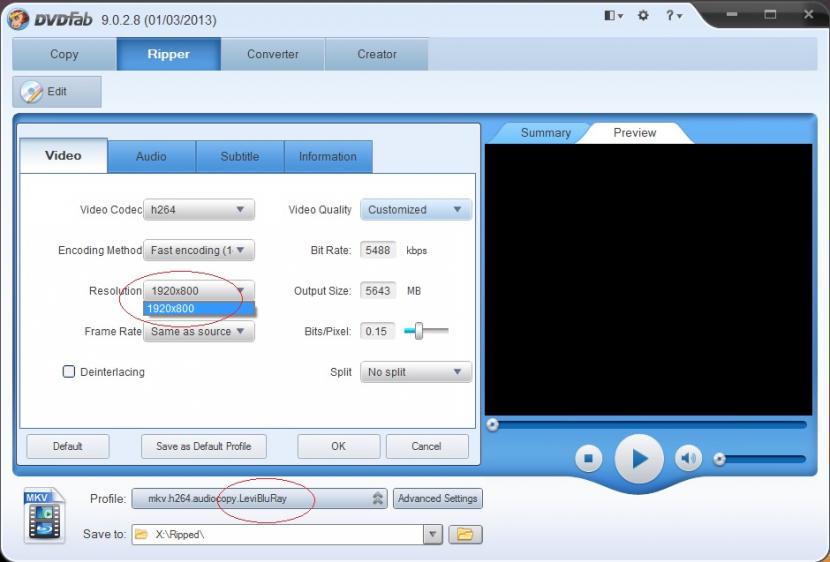Click the help question mark icon

(672, 16)
